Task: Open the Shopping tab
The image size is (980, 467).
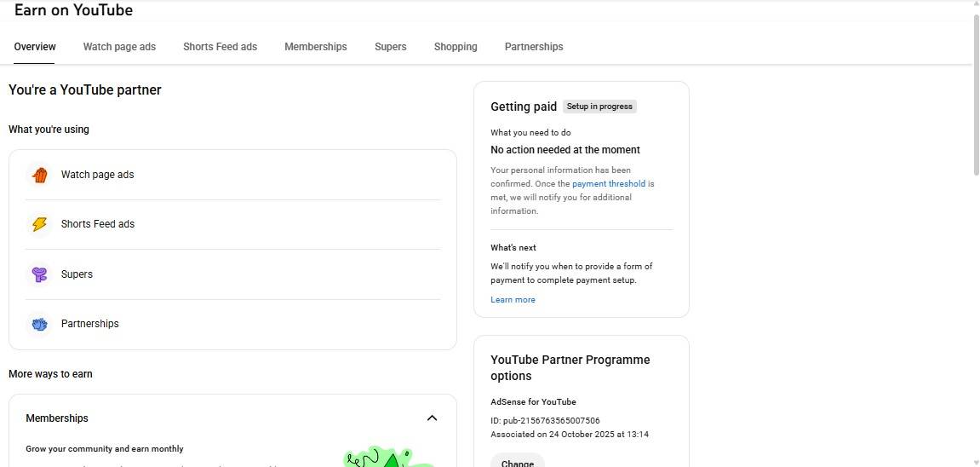Action: [456, 47]
